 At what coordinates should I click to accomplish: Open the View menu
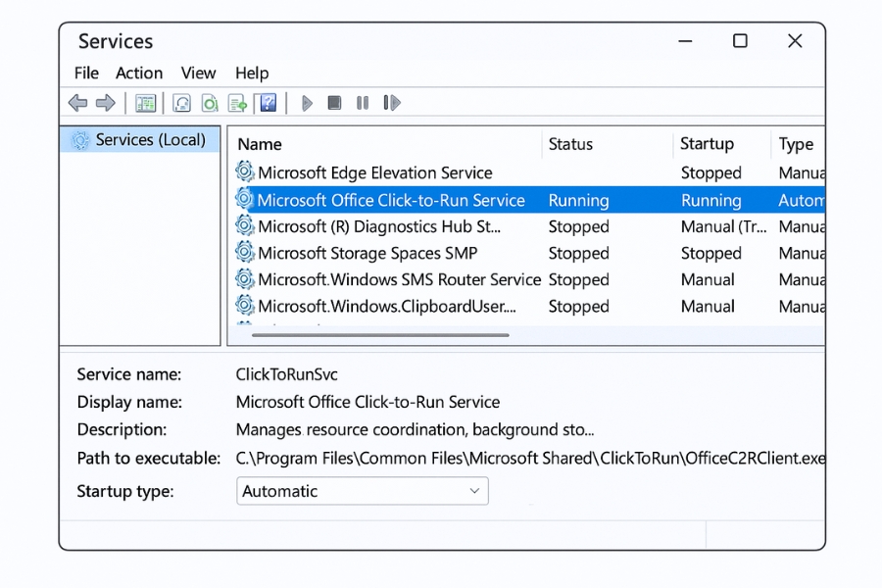click(x=198, y=73)
